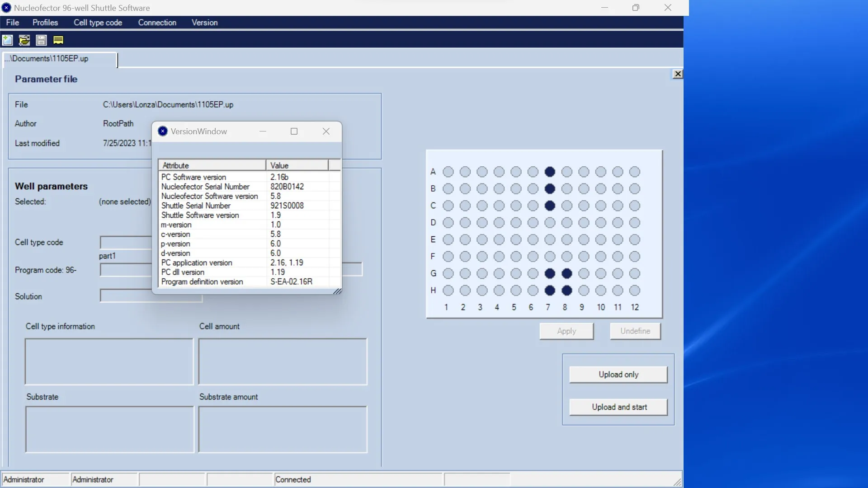Click the Nucleofector app icon in title bar
Screen dimensions: 868x488
[x=6, y=8]
